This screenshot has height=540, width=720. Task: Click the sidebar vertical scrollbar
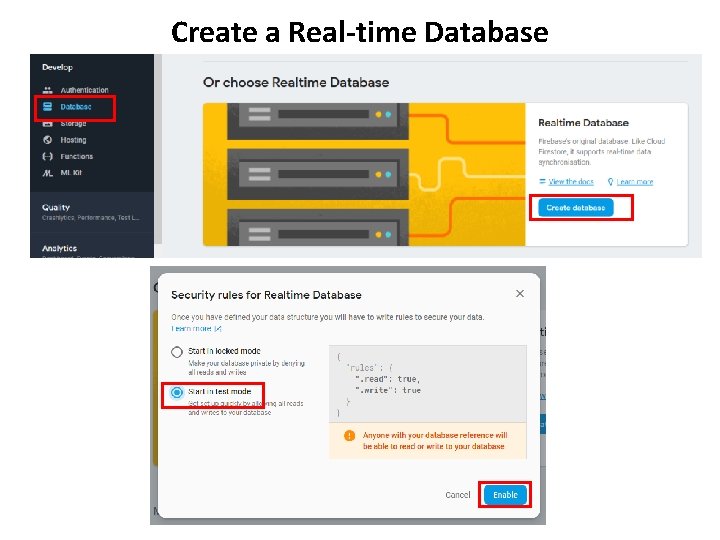coord(158,149)
